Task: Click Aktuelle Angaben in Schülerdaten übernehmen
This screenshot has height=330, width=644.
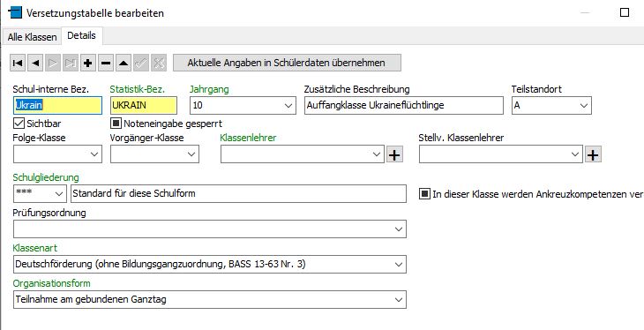Action: (287, 63)
